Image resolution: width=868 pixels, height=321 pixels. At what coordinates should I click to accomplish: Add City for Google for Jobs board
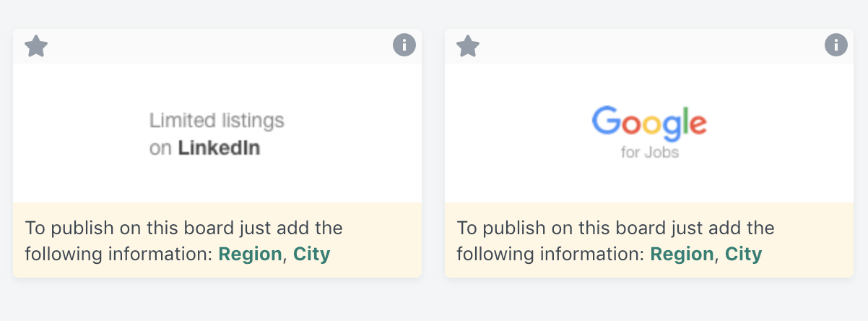[743, 254]
